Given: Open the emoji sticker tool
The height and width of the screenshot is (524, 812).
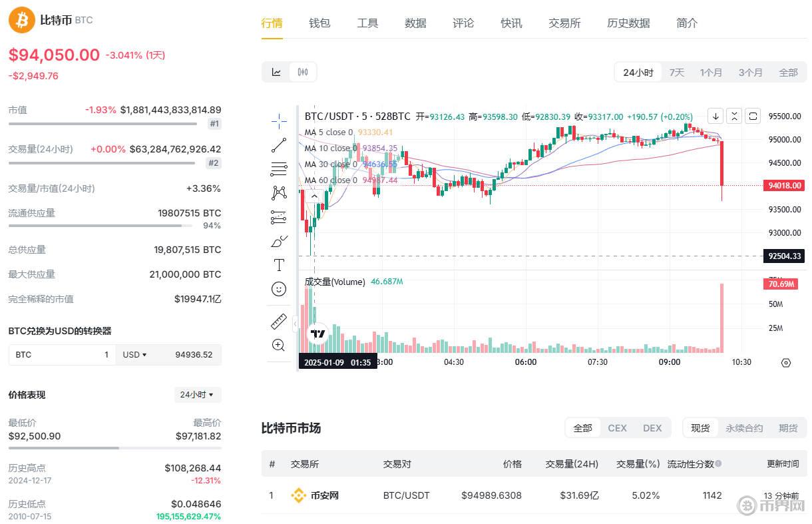Looking at the screenshot, I should click(x=279, y=289).
